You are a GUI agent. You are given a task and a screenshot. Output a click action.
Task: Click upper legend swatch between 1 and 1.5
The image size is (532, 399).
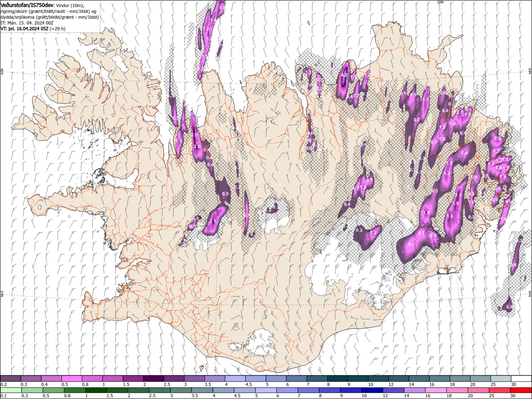tap(113, 379)
